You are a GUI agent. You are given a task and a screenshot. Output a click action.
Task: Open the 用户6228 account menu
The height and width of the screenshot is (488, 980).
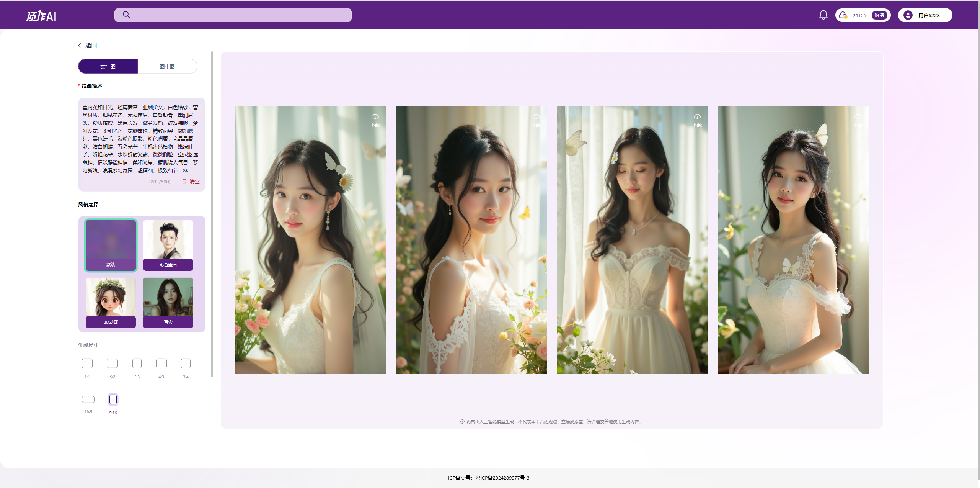click(x=928, y=15)
